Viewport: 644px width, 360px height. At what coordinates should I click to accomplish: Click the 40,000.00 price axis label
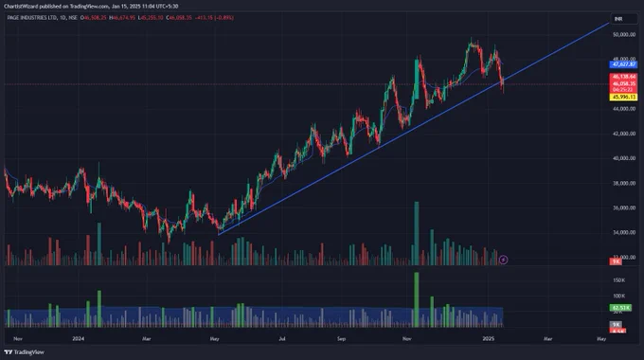pyautogui.click(x=624, y=158)
